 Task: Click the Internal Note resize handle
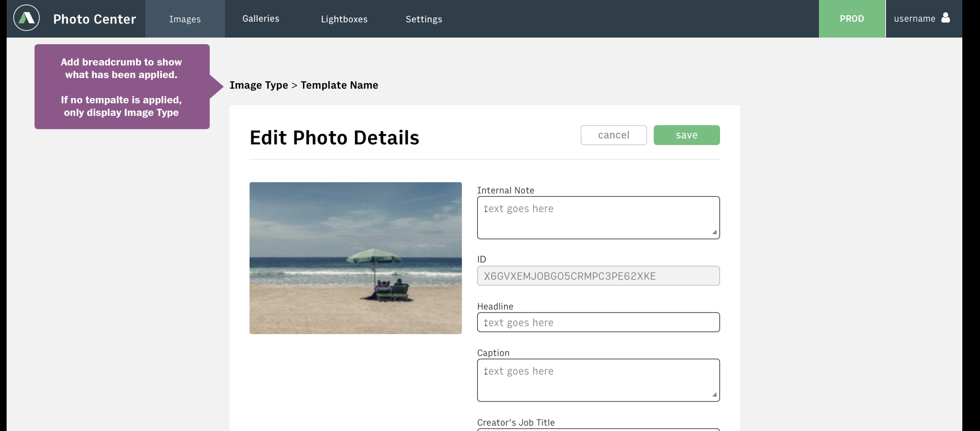714,232
